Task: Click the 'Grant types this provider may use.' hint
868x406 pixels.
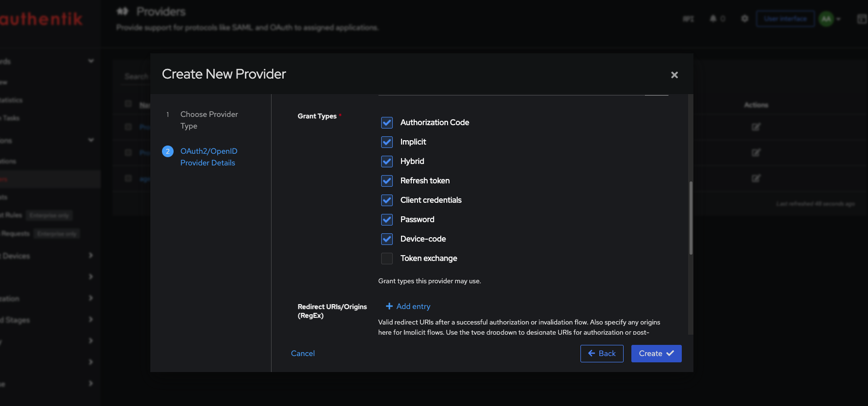Action: (x=430, y=281)
